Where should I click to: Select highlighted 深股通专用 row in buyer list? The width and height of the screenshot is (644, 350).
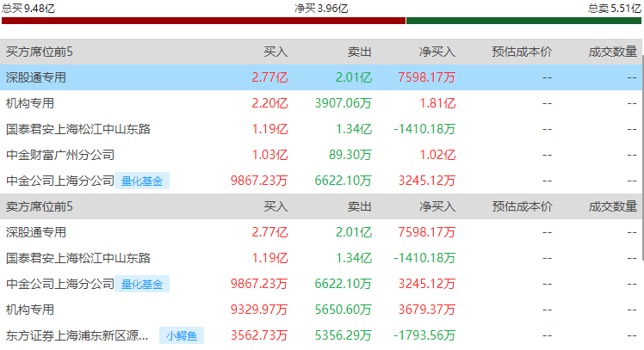click(x=320, y=77)
